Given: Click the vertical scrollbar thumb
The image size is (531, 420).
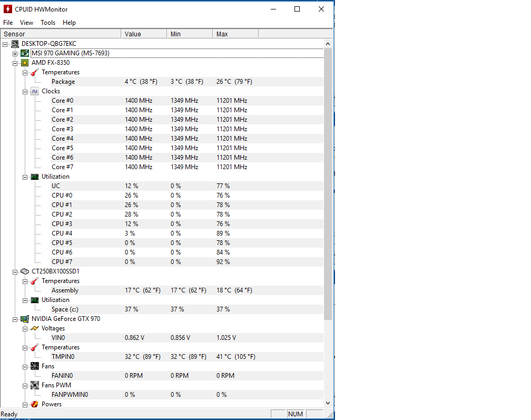Looking at the screenshot, I should coord(328,184).
